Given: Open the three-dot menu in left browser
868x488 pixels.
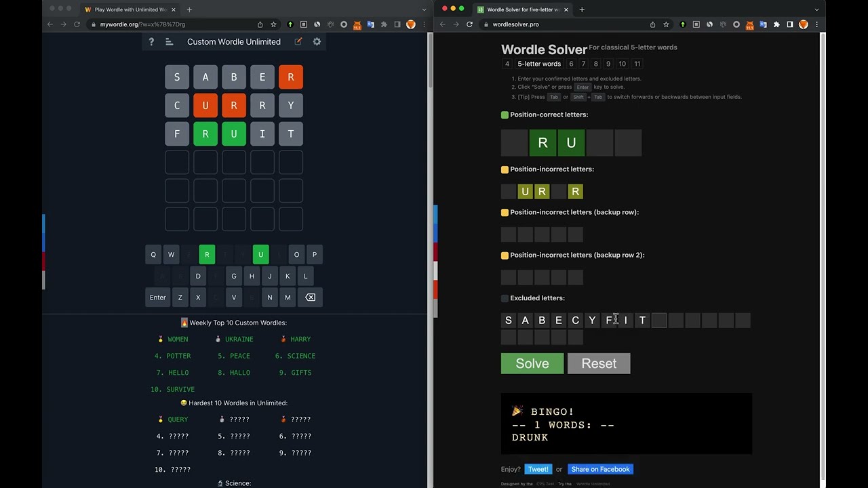Looking at the screenshot, I should click(423, 24).
